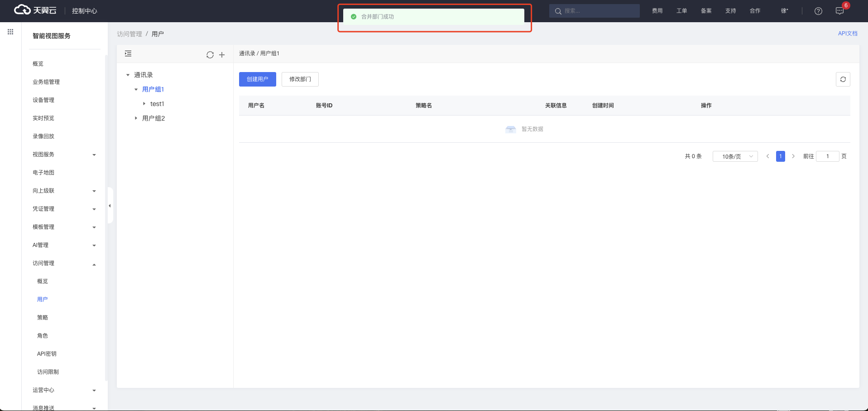Refresh the user table list
This screenshot has height=411, width=868.
pyautogui.click(x=843, y=79)
